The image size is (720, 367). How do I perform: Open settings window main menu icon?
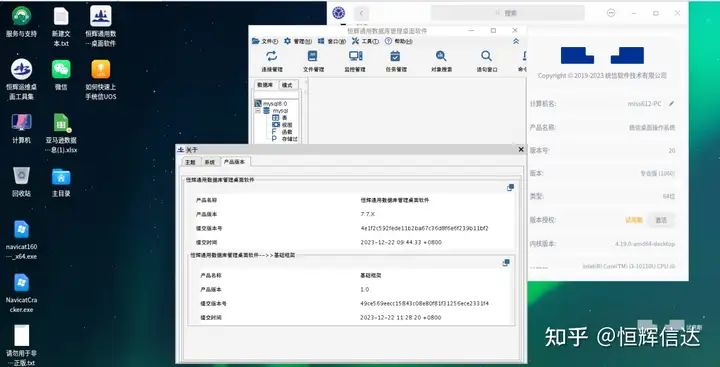[x=611, y=13]
